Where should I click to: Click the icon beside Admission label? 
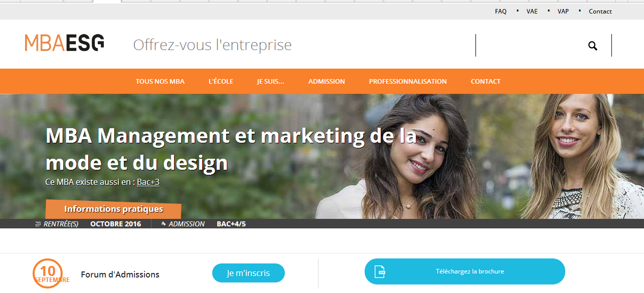(164, 224)
